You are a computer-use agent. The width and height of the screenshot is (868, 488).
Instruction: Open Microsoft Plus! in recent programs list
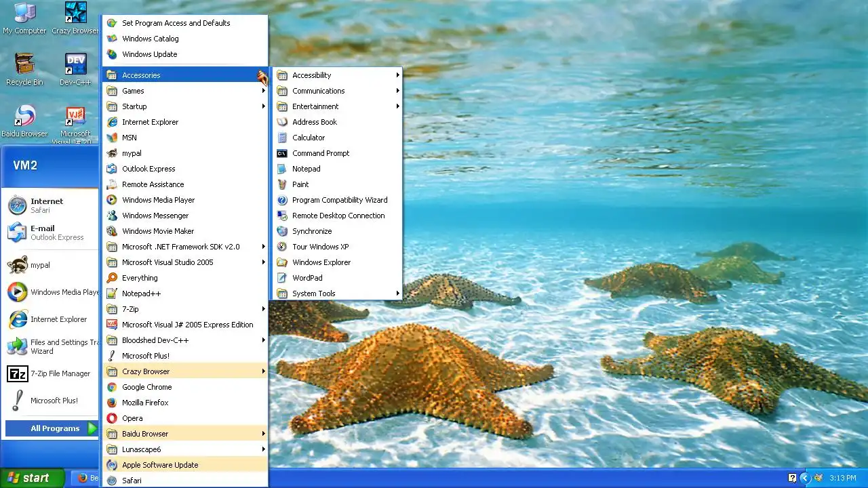point(52,401)
